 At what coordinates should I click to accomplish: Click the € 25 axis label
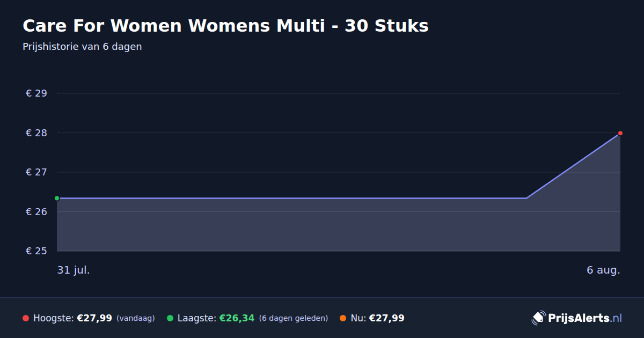(36, 251)
